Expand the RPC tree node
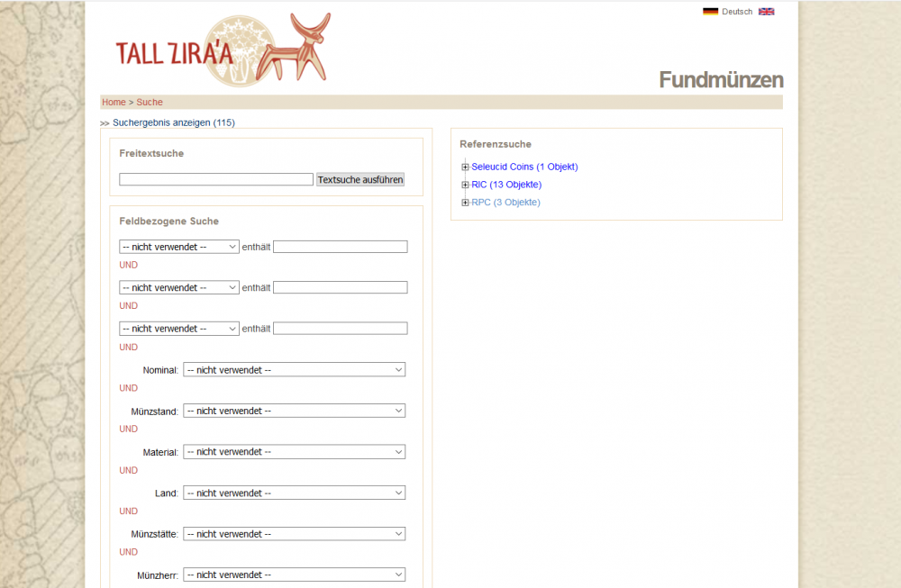The height and width of the screenshot is (588, 901). [465, 203]
